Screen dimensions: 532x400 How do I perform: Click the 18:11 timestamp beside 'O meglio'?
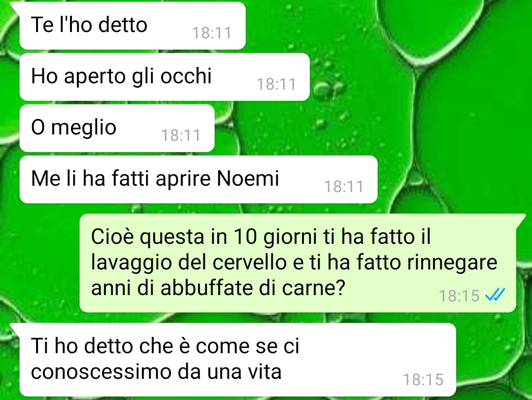(x=181, y=135)
